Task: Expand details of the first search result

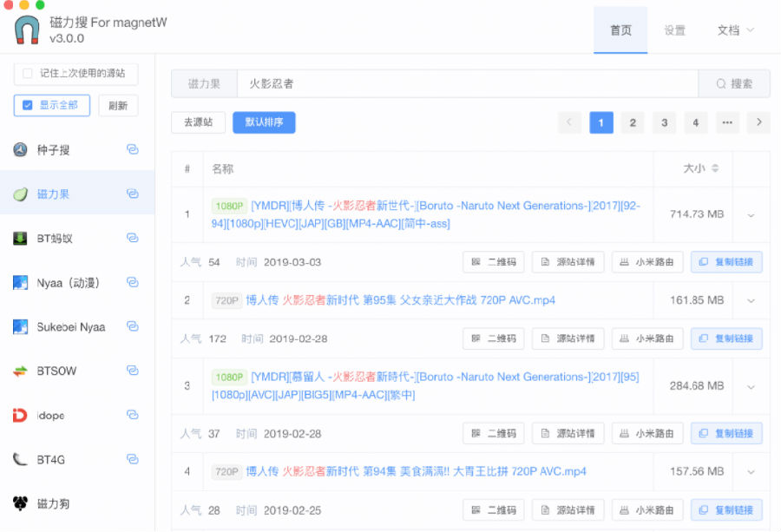Action: pos(751,213)
